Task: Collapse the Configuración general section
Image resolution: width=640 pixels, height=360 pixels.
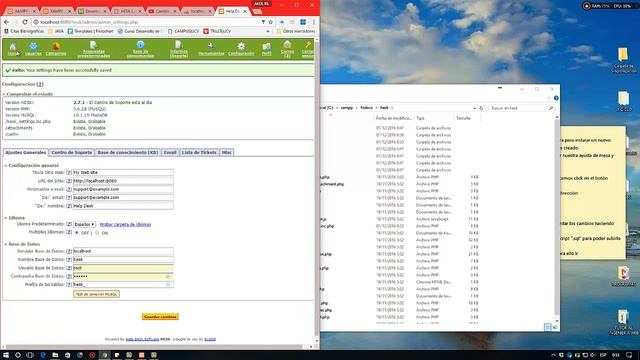Action: 6,166
